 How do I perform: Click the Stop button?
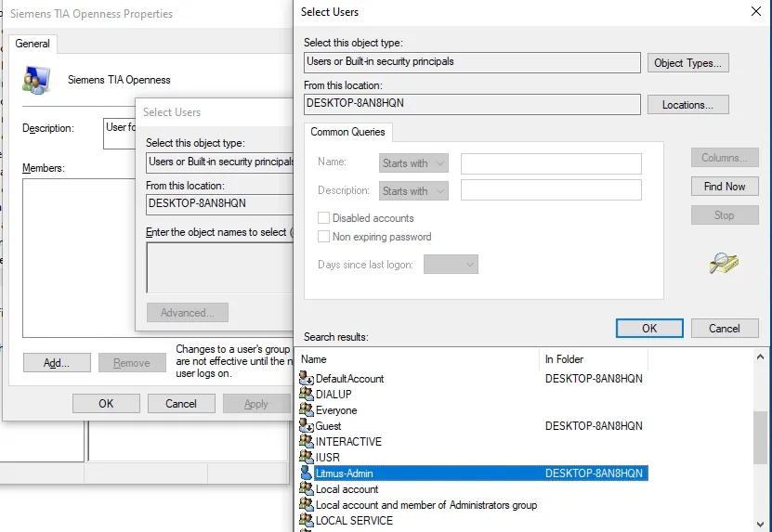[x=725, y=215]
